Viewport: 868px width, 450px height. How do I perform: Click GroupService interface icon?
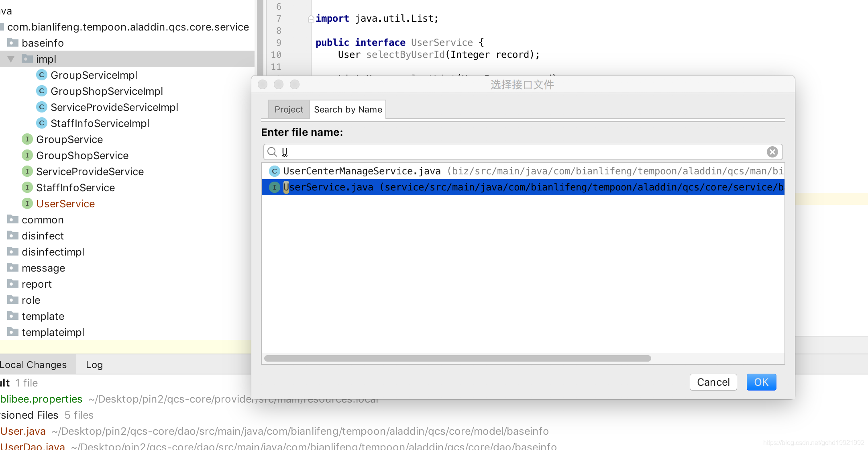(x=27, y=139)
